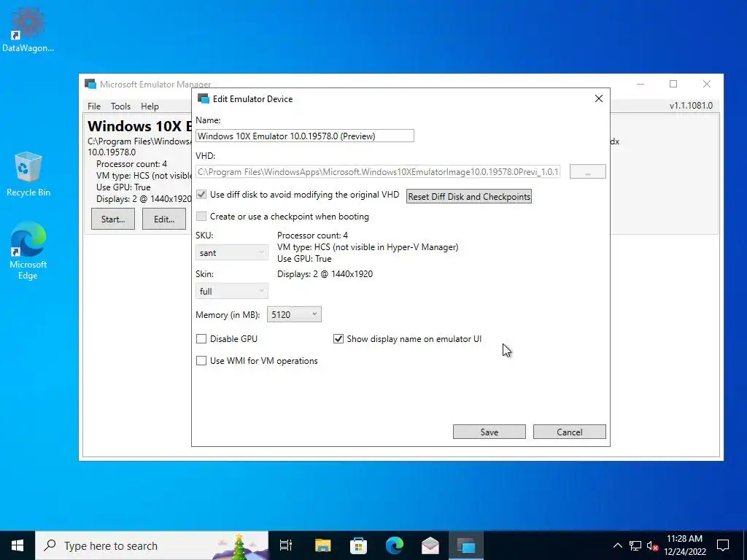This screenshot has width=747, height=560.
Task: Enable 'Use WMI for VM operations'
Action: point(201,360)
